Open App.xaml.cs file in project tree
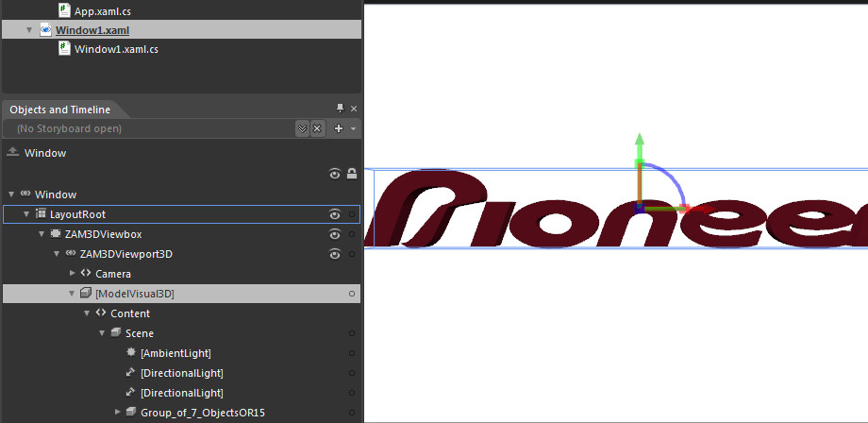The height and width of the screenshot is (423, 868). click(x=103, y=10)
